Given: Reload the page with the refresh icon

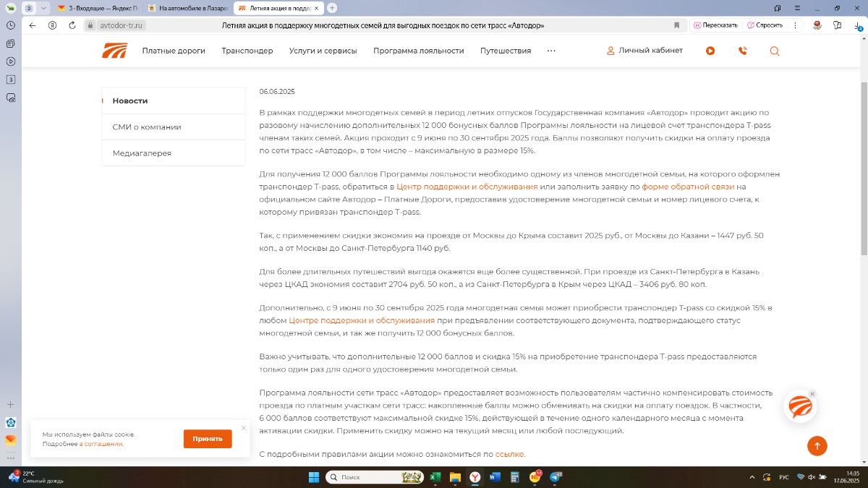Looking at the screenshot, I should (72, 25).
